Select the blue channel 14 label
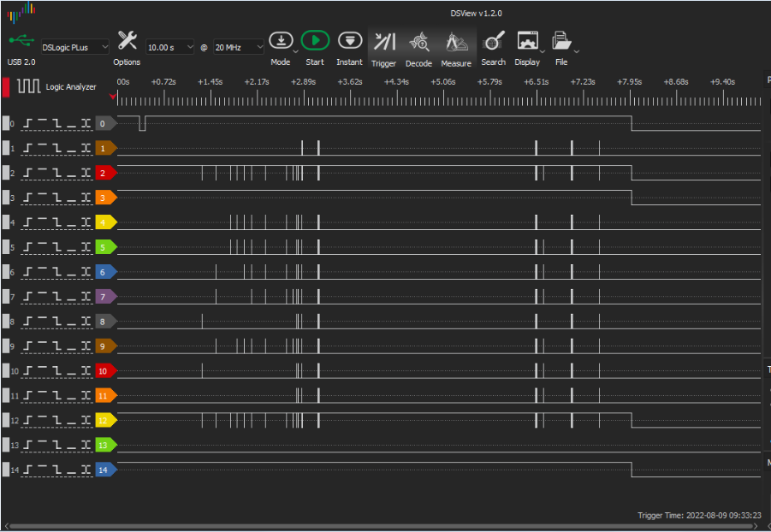 [106, 470]
